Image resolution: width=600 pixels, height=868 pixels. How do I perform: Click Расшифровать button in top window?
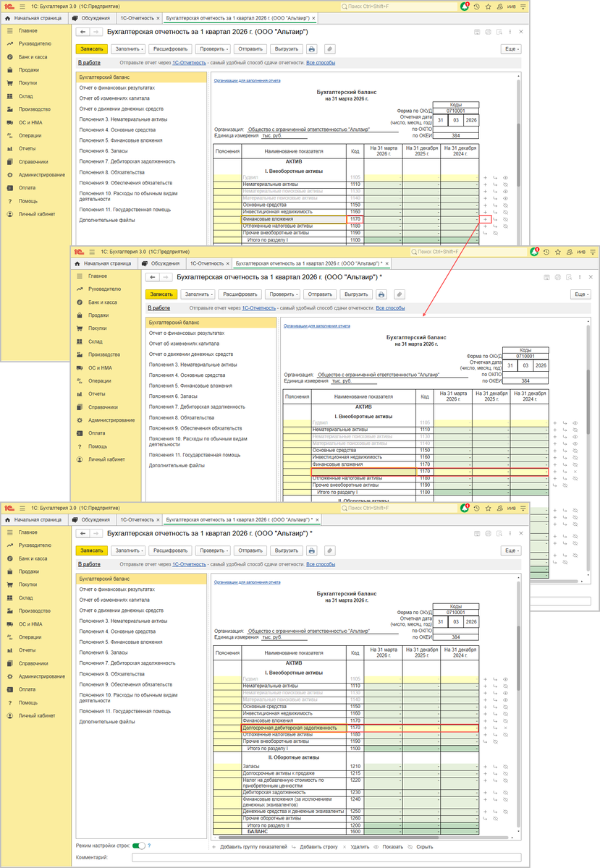(x=171, y=49)
